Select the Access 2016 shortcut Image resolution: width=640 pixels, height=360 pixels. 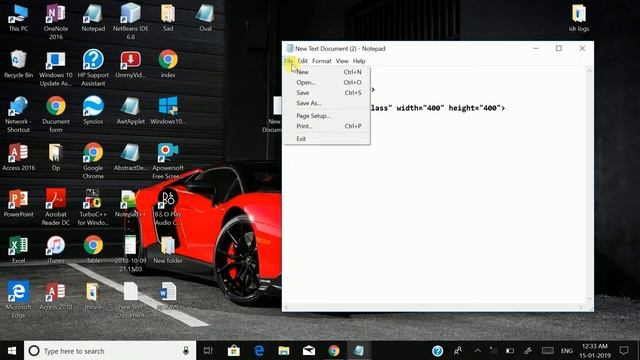pyautogui.click(x=18, y=157)
